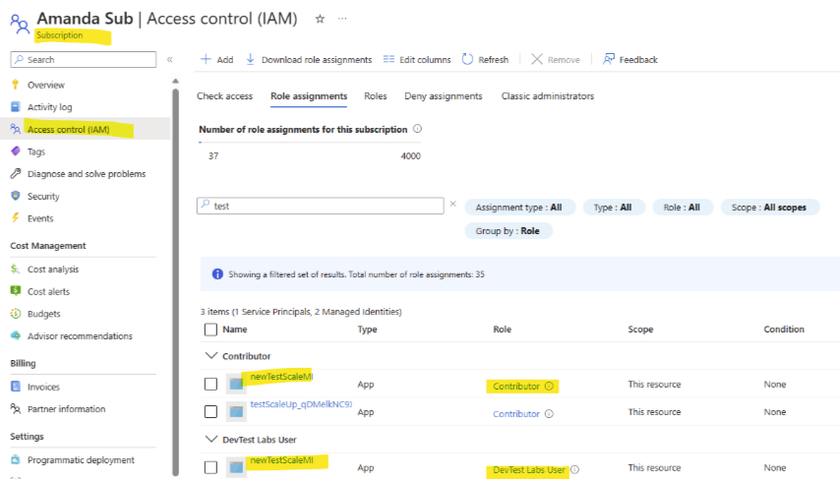Viewport: 840px width, 479px height.
Task: Click the info icon beside testScaleUp Contributor role
Action: point(549,414)
